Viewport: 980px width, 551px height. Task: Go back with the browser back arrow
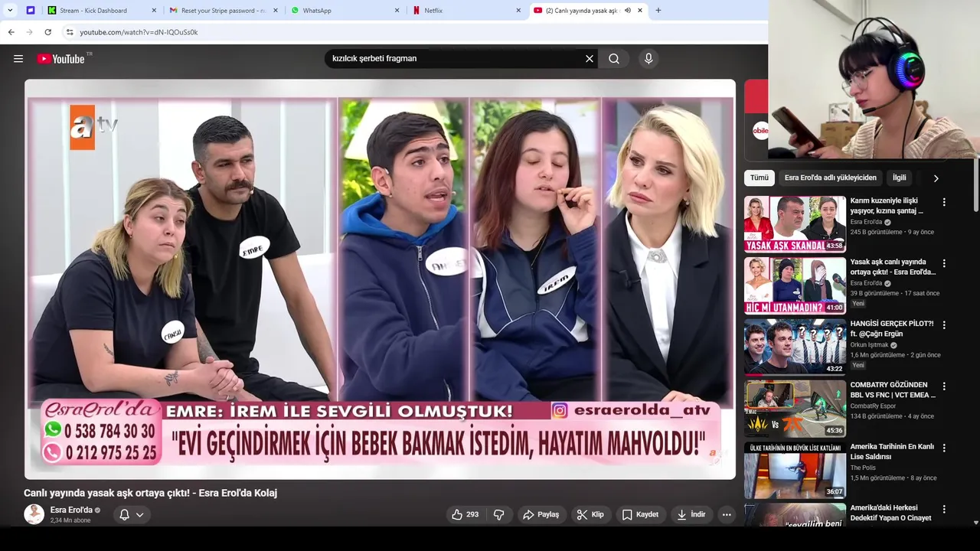click(x=11, y=32)
